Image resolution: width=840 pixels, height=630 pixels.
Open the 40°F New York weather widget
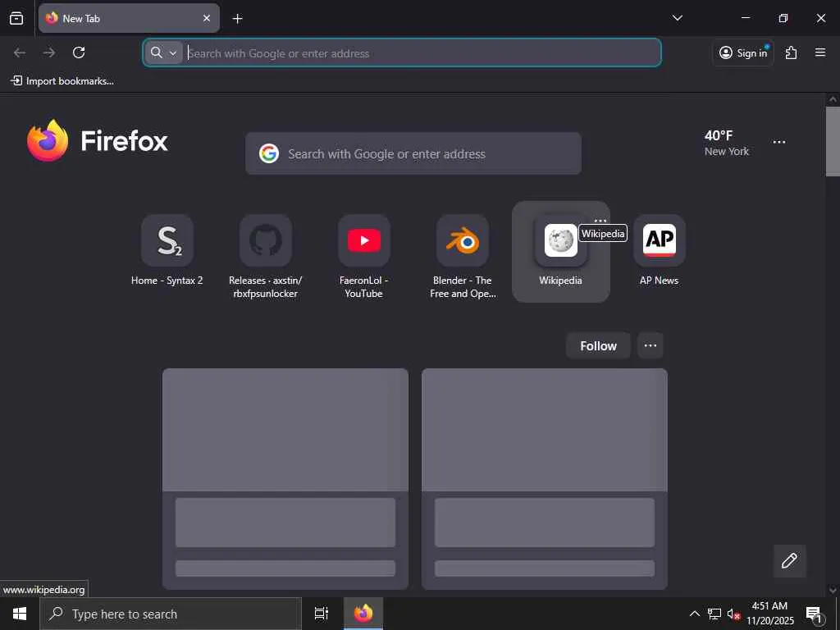[727, 143]
